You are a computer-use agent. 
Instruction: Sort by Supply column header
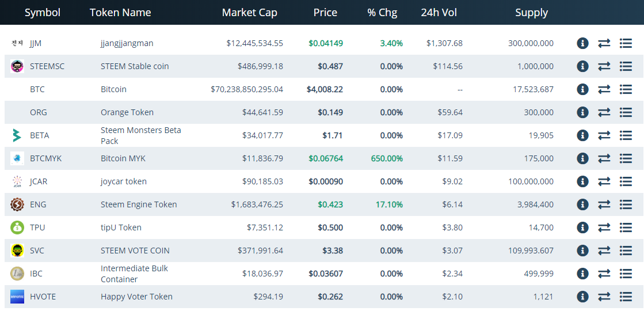531,13
